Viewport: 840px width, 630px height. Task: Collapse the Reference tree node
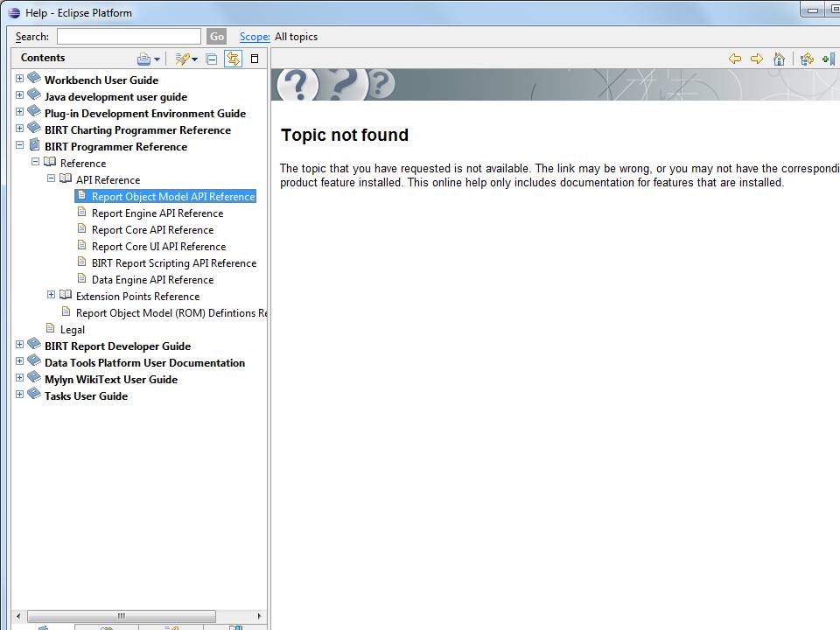click(35, 161)
